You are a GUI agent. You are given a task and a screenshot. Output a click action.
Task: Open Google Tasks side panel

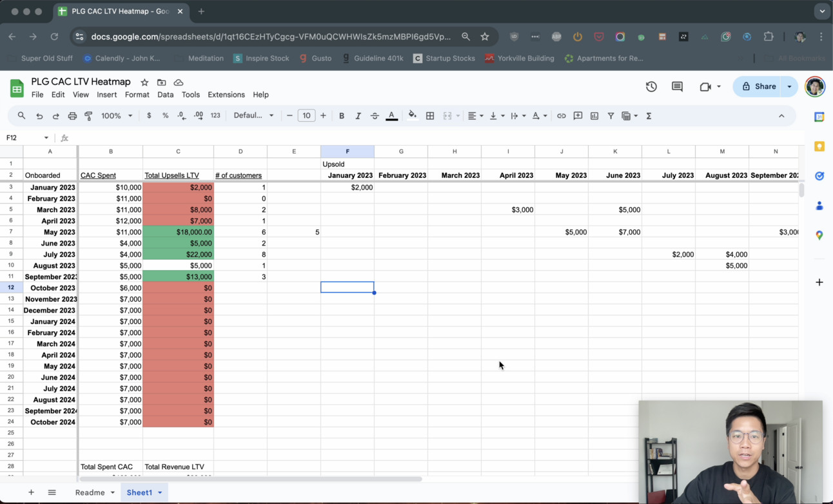[x=819, y=176]
